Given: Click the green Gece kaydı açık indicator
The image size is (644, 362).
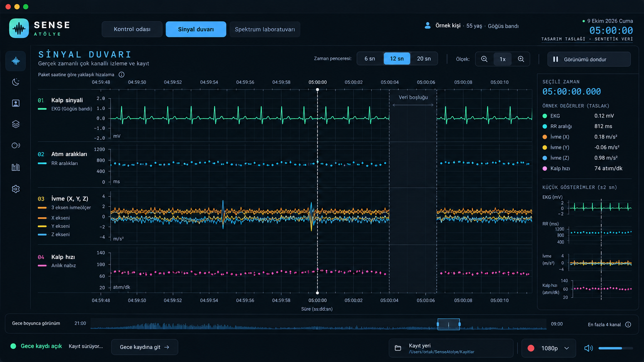Looking at the screenshot, I should 13,346.
